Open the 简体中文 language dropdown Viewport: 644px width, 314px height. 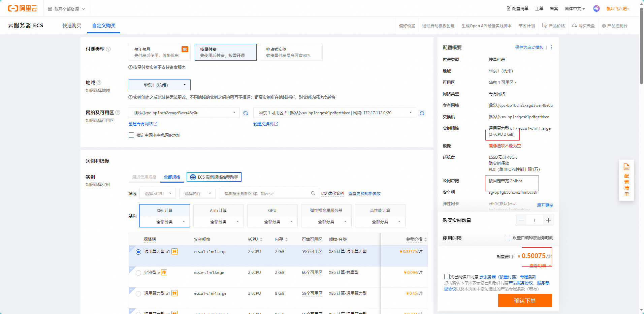[x=575, y=9]
